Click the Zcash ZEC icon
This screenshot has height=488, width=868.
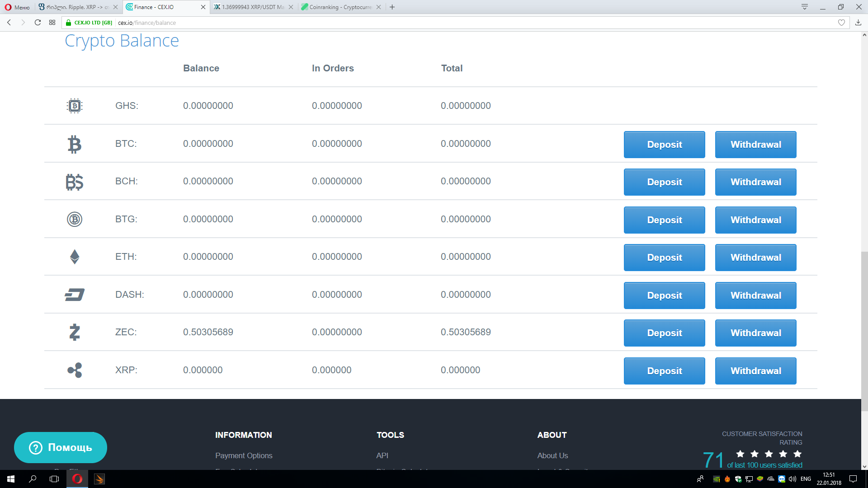pos(75,332)
